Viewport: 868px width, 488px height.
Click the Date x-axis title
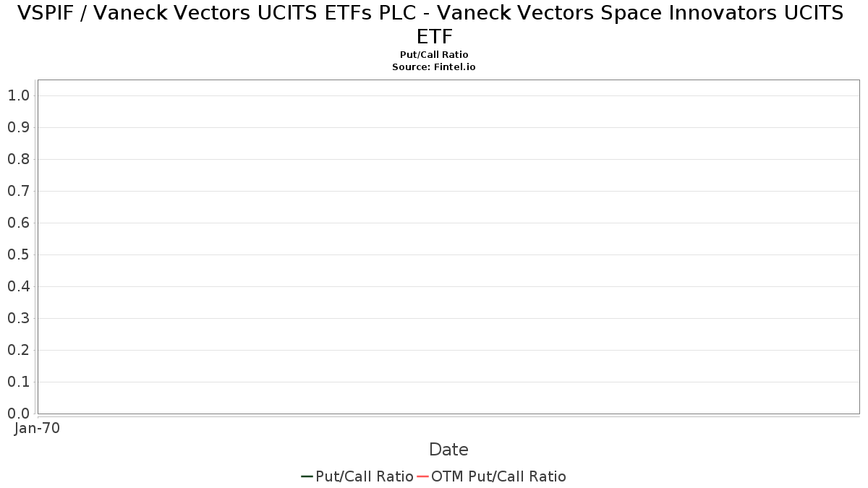448,450
